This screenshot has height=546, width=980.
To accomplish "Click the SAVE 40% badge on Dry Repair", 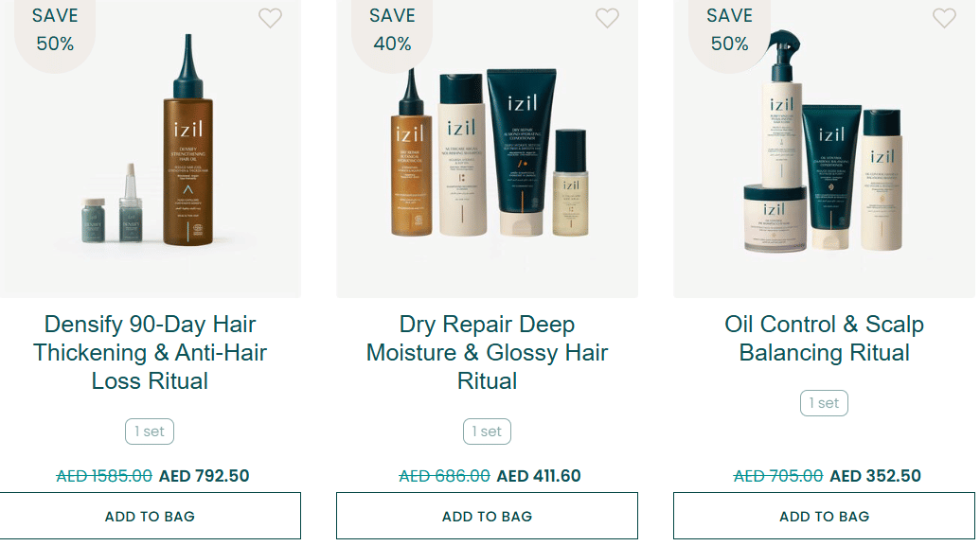I will (x=392, y=30).
